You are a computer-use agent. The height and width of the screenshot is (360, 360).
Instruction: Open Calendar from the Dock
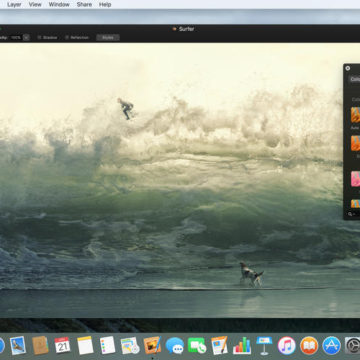click(x=62, y=345)
